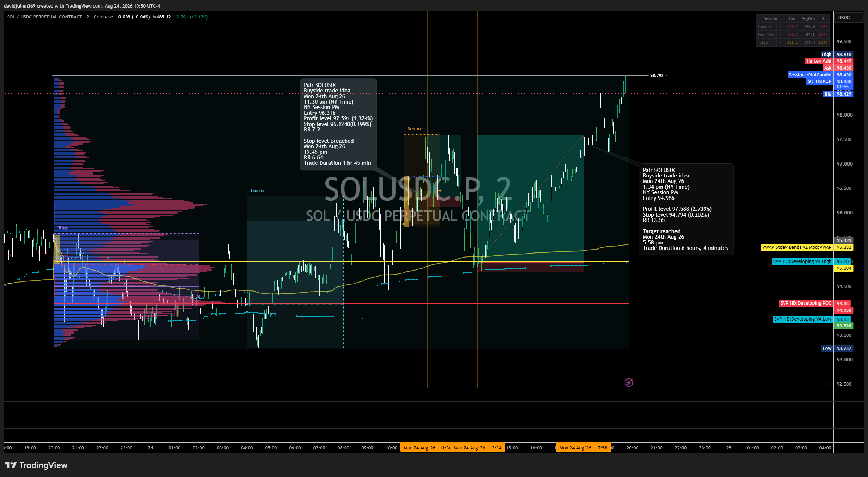
Task: Click the 95.439 grey price label
Action: click(844, 240)
